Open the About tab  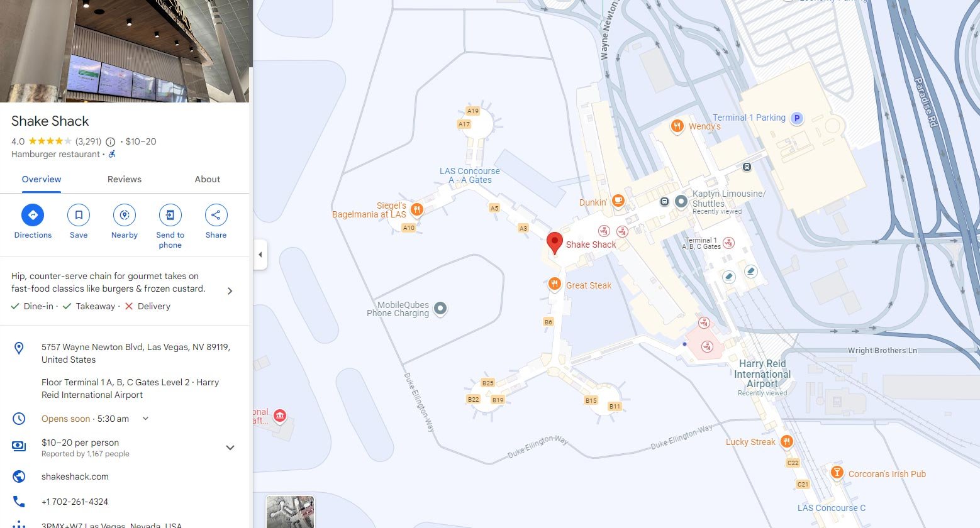[208, 179]
